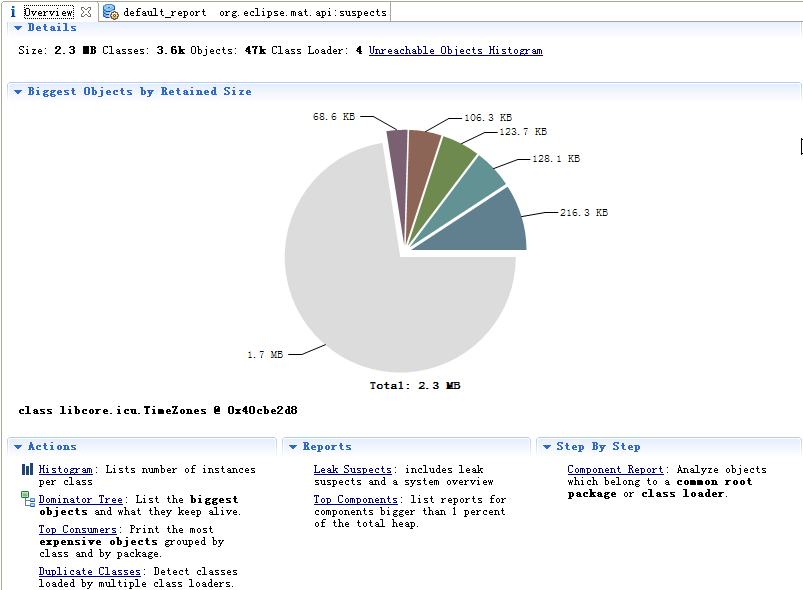
Task: Open the Dominator Tree link
Action: 80,499
